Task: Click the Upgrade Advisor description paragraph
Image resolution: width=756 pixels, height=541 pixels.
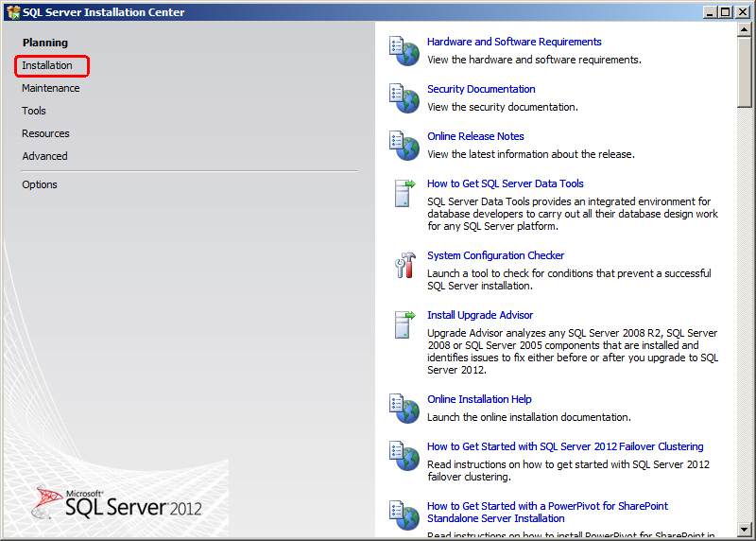Action: click(573, 351)
